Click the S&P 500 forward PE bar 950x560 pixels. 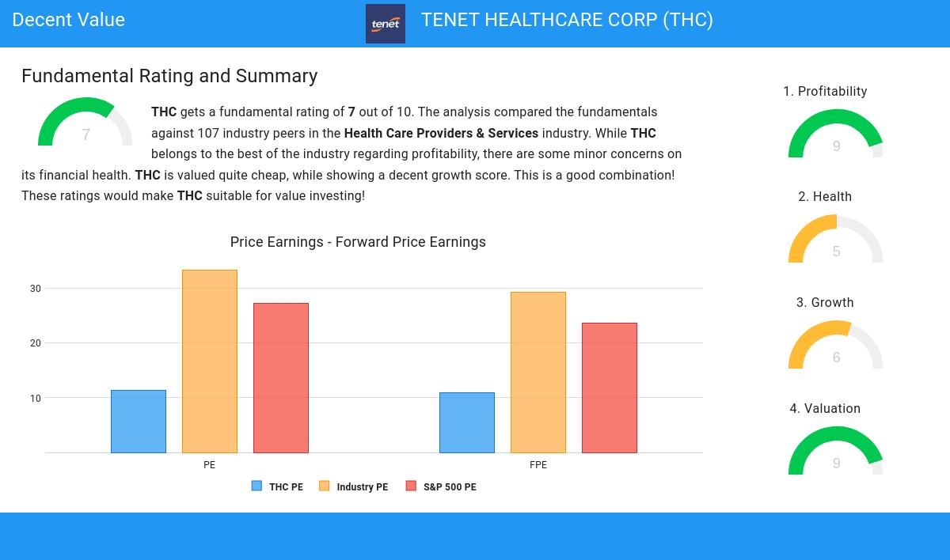click(610, 388)
